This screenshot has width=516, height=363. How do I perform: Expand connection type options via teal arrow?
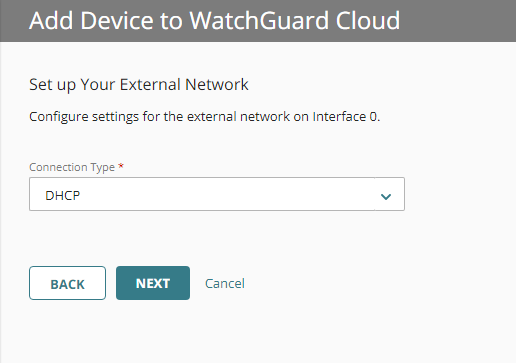pyautogui.click(x=386, y=197)
